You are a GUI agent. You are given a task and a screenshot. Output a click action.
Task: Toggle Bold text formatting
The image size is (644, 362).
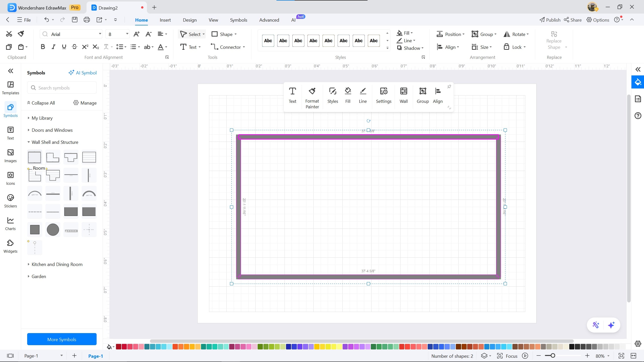[x=43, y=47]
